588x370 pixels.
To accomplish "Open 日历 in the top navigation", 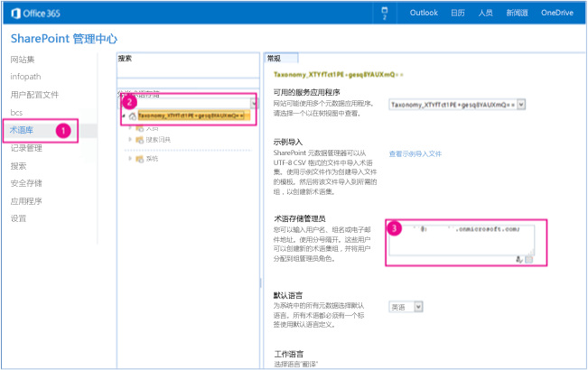I will (458, 13).
